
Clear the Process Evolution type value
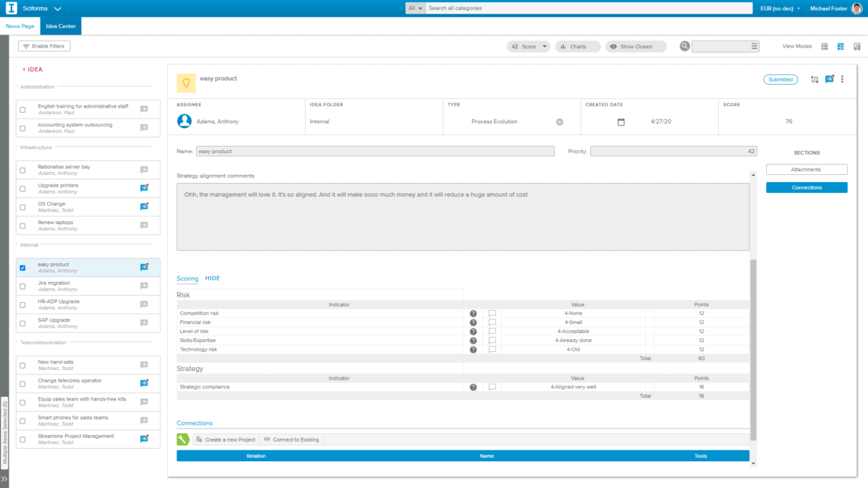[x=559, y=121]
